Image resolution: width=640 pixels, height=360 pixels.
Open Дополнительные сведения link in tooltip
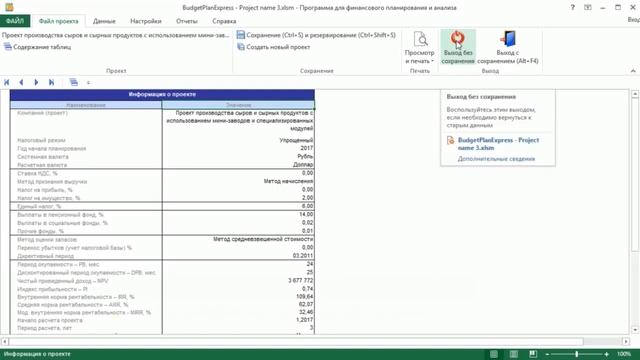coord(496,159)
